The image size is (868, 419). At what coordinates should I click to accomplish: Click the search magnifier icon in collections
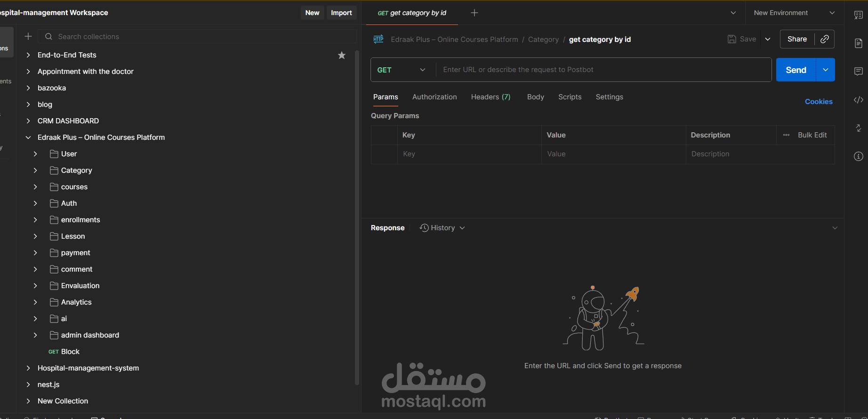tap(48, 36)
